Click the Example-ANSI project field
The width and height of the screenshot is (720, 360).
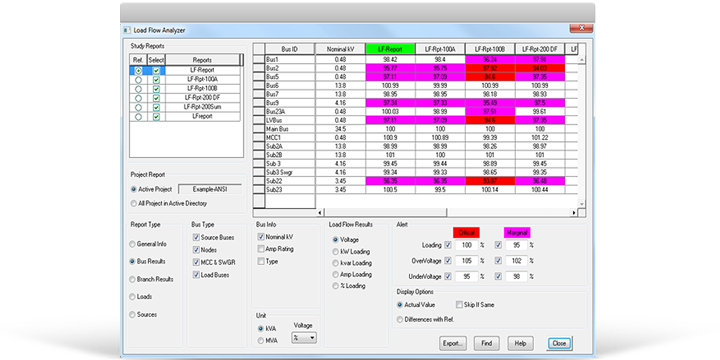(x=210, y=189)
